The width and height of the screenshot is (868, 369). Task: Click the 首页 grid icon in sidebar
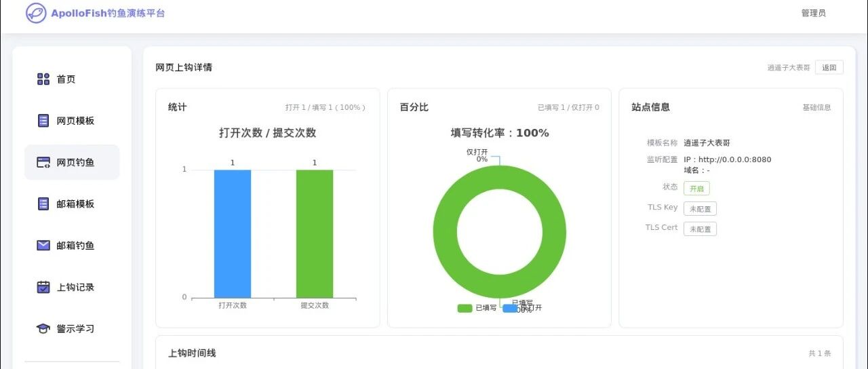[x=43, y=79]
